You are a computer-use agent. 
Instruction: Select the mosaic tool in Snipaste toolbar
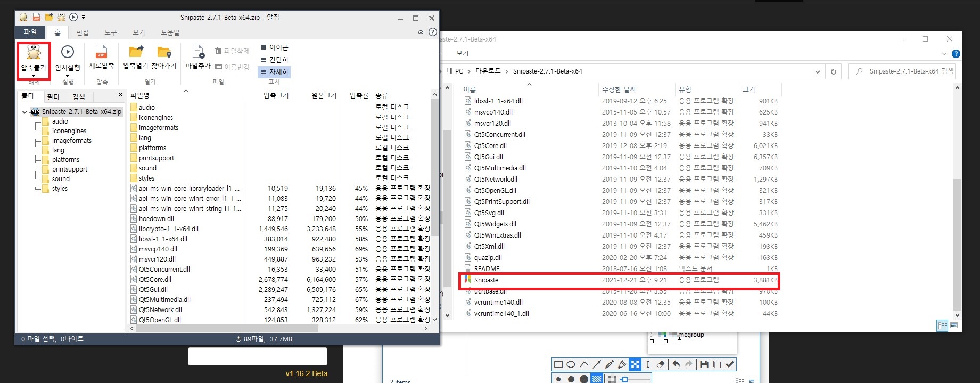(x=635, y=364)
